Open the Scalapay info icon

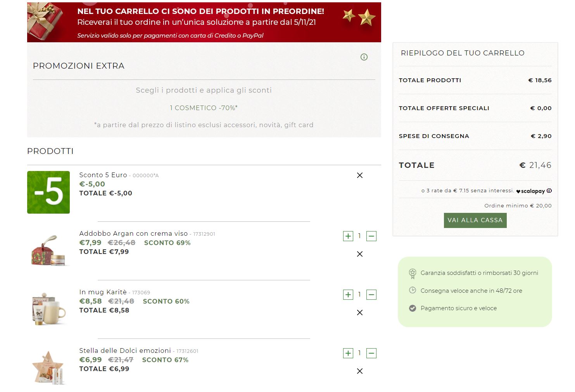pos(549,191)
